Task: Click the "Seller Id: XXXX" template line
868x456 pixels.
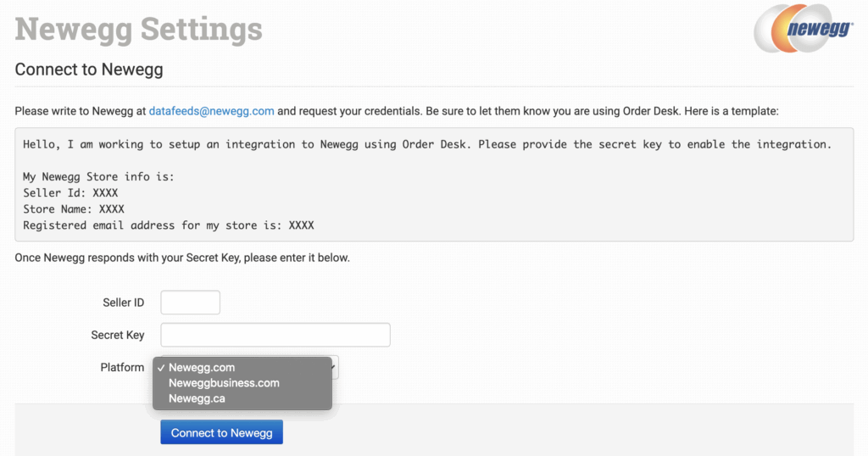Action: [70, 193]
